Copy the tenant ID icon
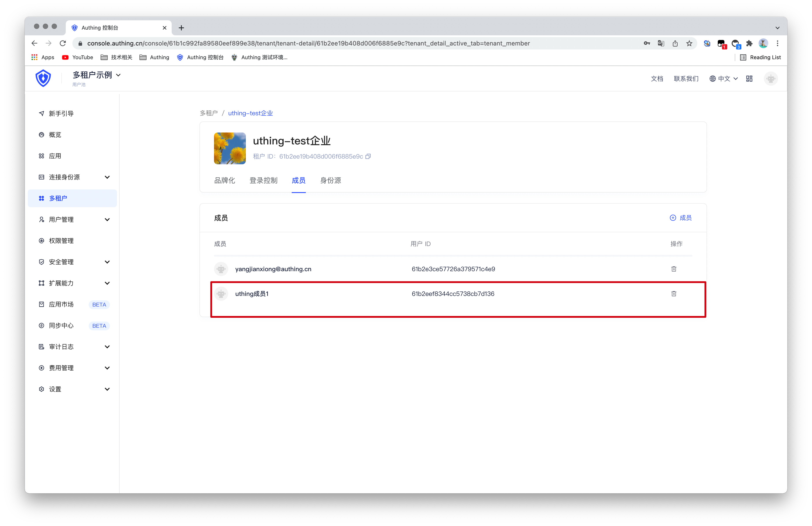 [368, 156]
